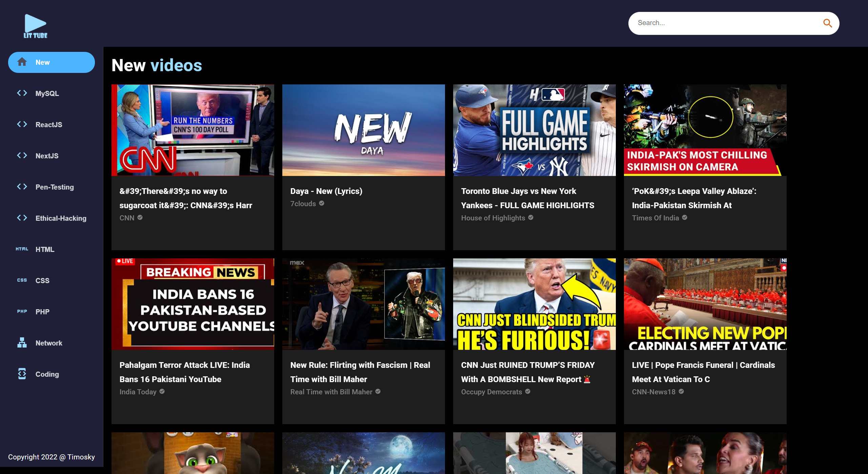The height and width of the screenshot is (474, 868).
Task: Visit the Occupy Democrats channel
Action: click(x=491, y=392)
